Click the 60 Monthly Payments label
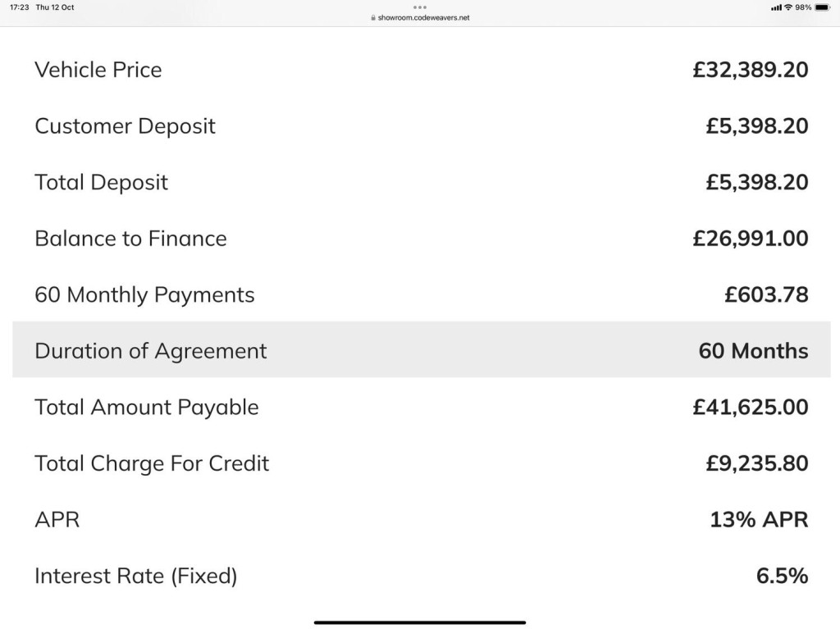This screenshot has width=840, height=629. point(144,295)
